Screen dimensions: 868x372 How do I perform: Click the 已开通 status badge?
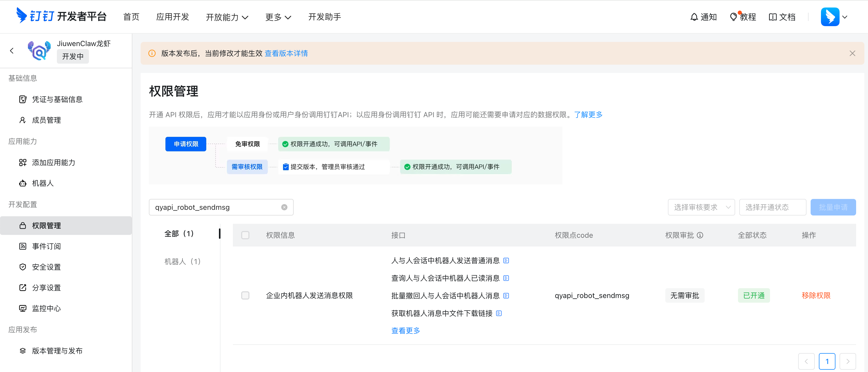[x=754, y=295]
